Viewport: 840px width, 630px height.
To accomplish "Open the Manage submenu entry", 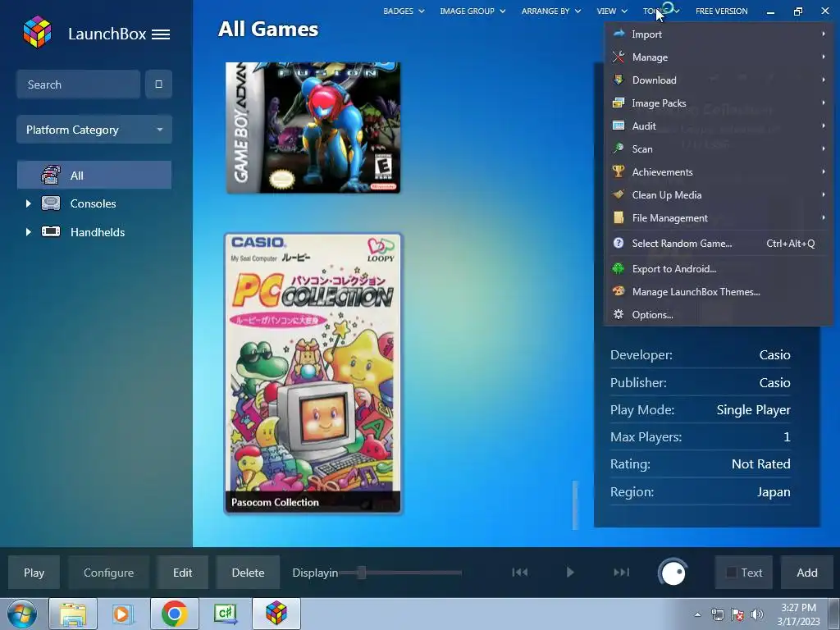I will (x=718, y=57).
